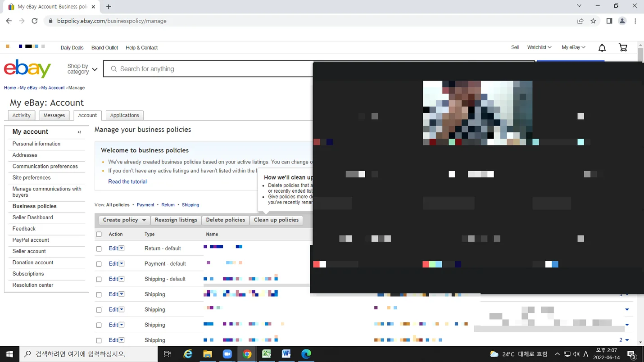This screenshot has width=644, height=362.
Task: Bookmark this page with the star icon
Action: coord(593,21)
